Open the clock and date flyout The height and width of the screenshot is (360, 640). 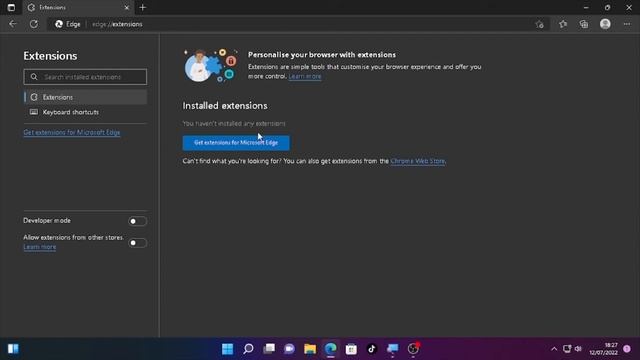tap(603, 349)
